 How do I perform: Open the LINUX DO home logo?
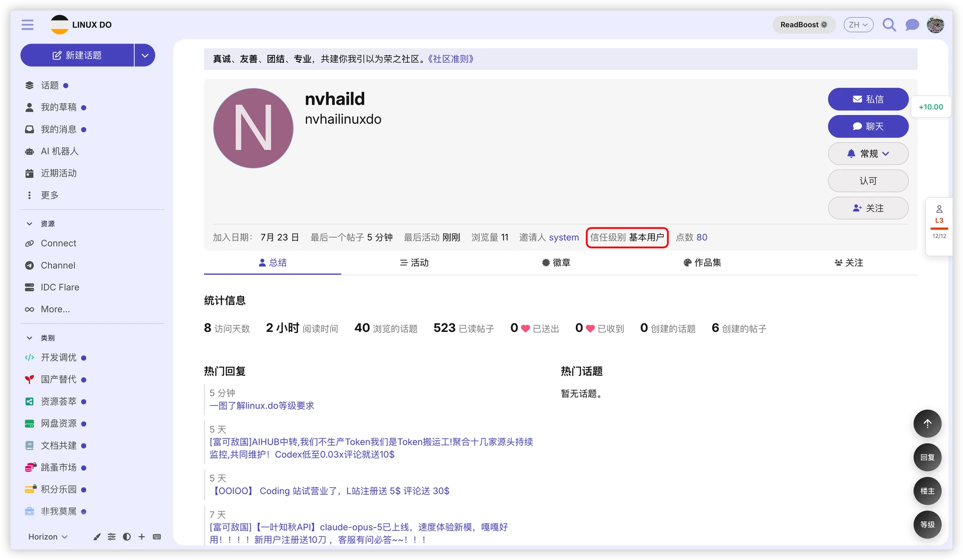point(81,25)
